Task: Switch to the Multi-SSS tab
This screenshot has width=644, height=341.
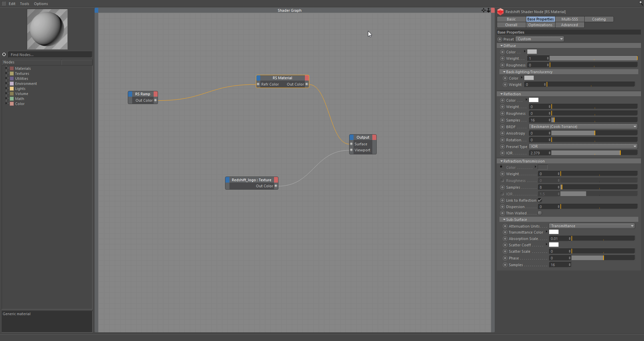Action: [570, 19]
